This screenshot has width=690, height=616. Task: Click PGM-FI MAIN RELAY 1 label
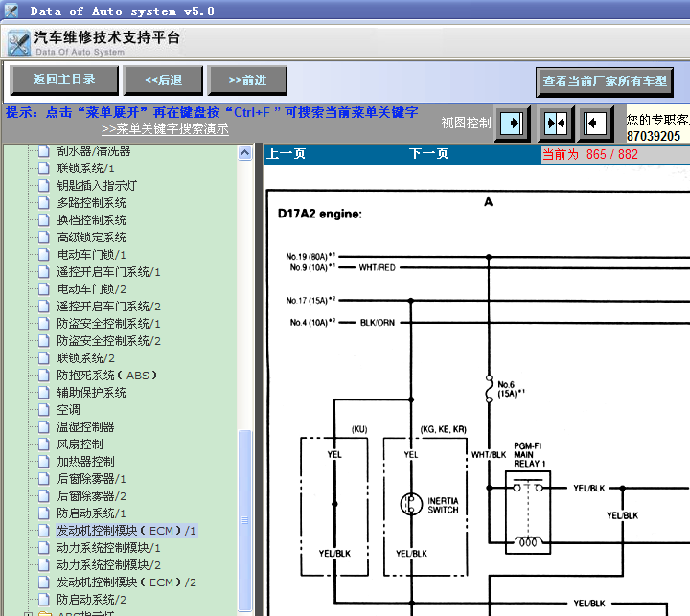[530, 455]
